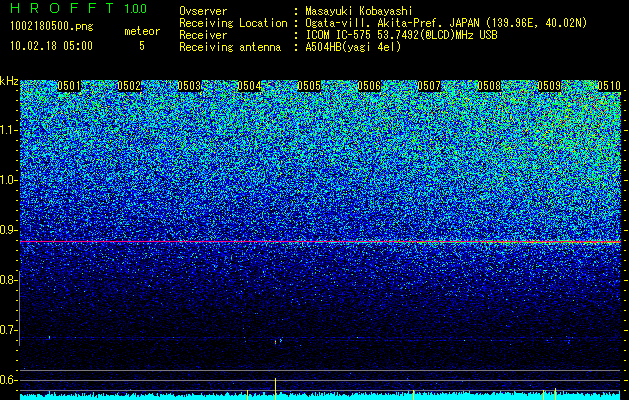Click the 0.7 frequency axis label
The image size is (629, 400).
[x=9, y=330]
